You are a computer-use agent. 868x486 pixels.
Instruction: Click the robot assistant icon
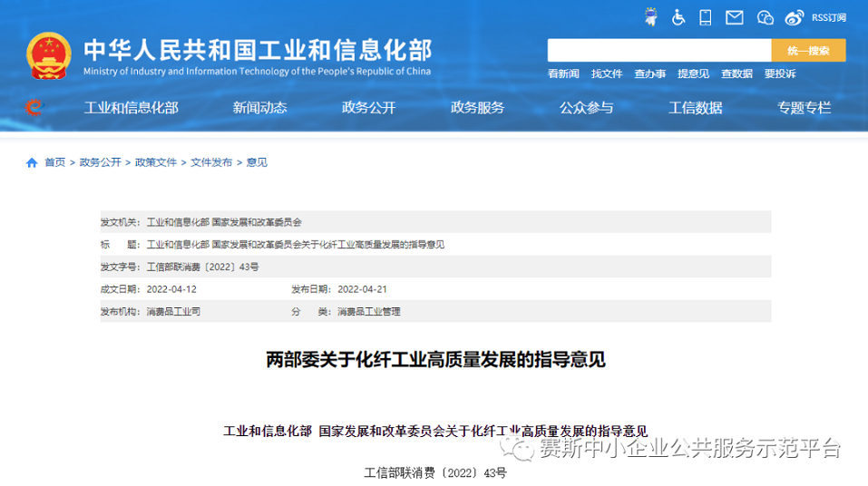(650, 17)
